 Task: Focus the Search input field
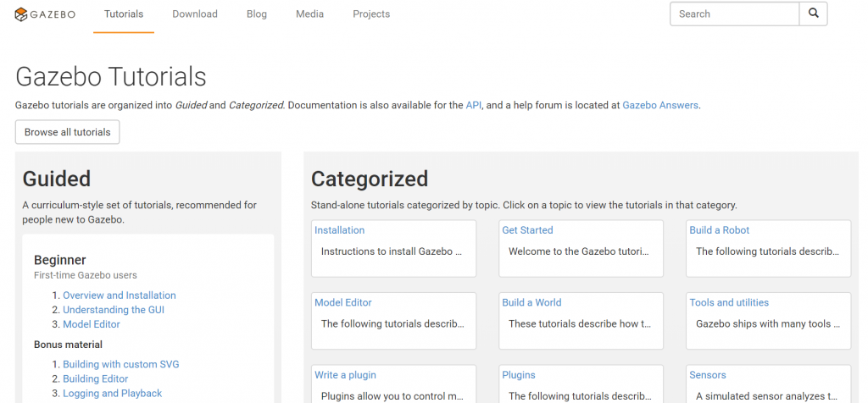point(735,14)
